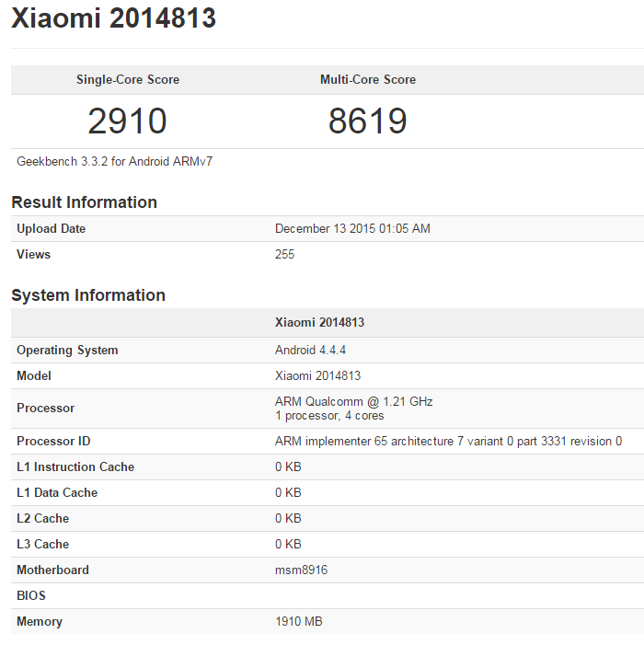Click the Geekbench 3.3.2 version text

(115, 162)
